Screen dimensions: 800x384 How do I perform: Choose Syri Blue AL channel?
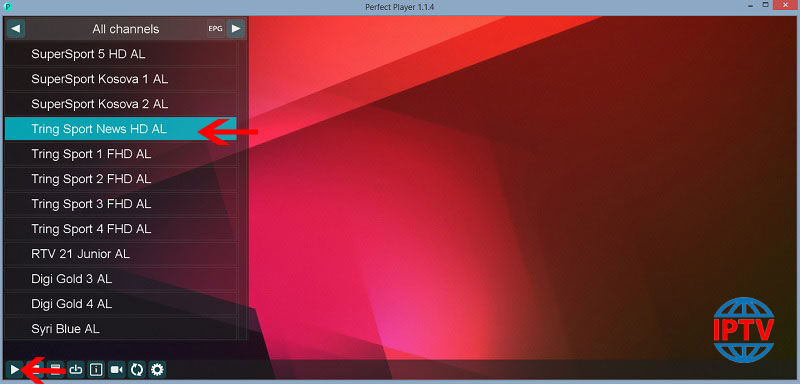[x=120, y=329]
